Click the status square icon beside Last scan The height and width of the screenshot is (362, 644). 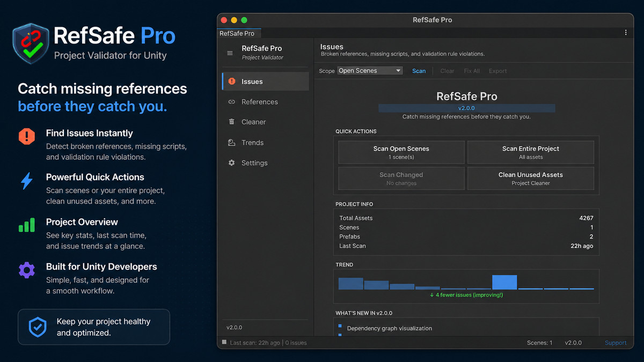point(224,342)
